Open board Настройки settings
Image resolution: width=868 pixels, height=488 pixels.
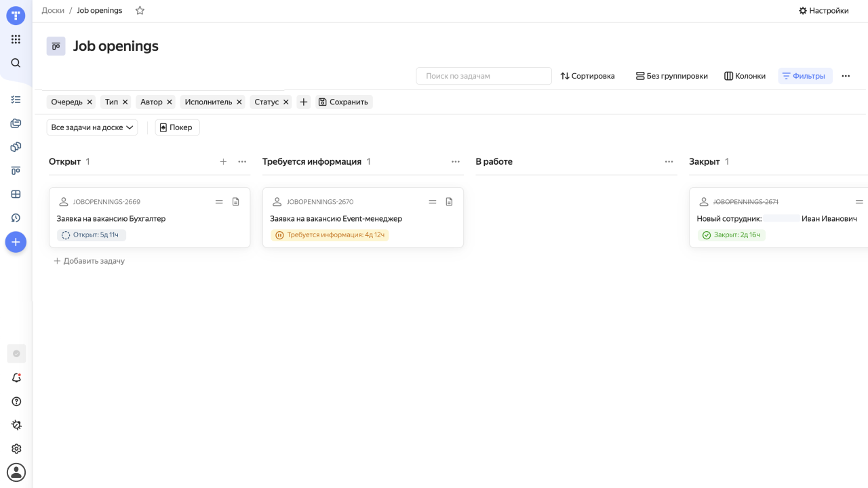[824, 10]
